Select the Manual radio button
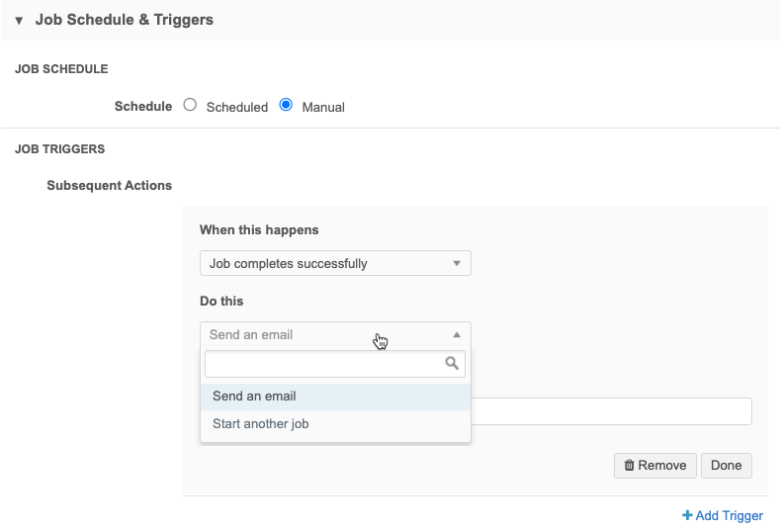Screen dimensions: 780x532 click(x=286, y=105)
